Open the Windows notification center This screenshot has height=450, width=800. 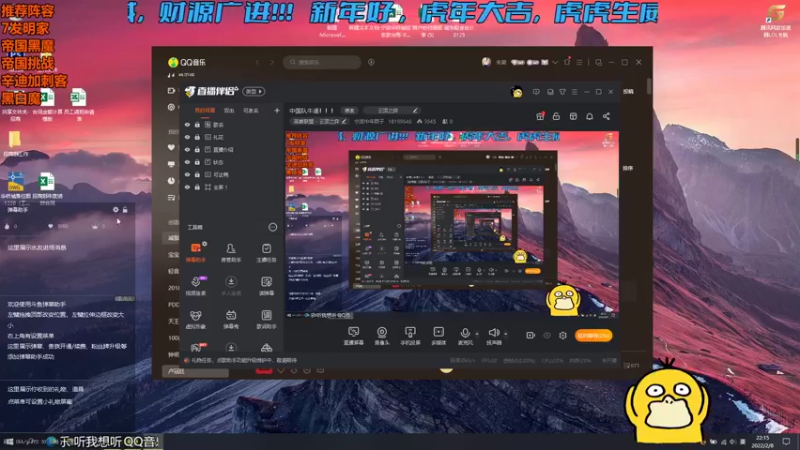coord(787,441)
